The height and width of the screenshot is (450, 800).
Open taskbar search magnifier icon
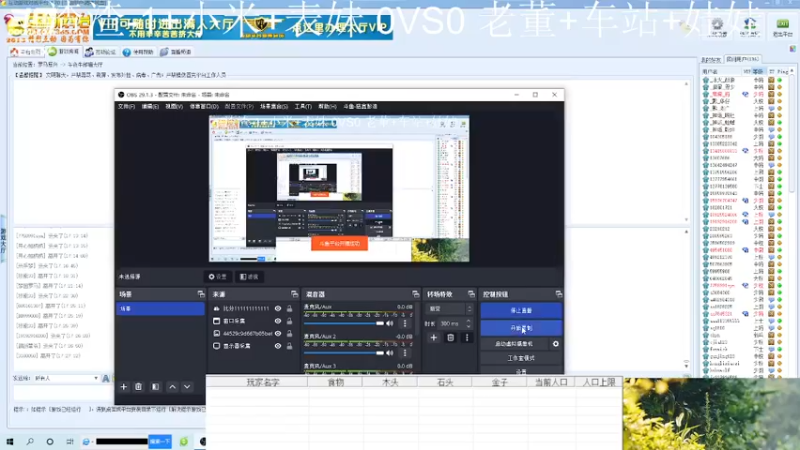coord(30,441)
